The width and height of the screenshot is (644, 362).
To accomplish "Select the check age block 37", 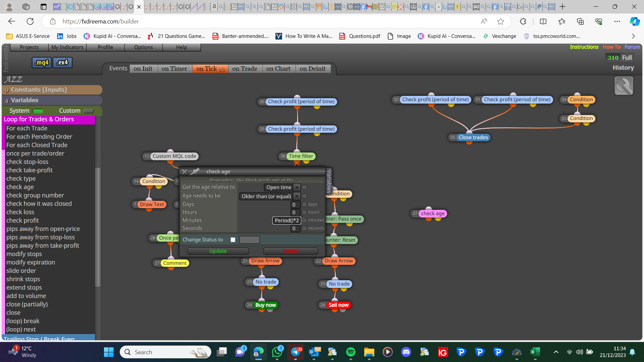I will point(433,214).
